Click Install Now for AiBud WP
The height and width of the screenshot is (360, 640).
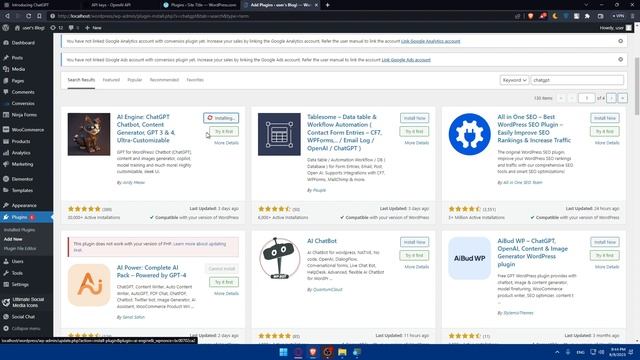click(604, 242)
